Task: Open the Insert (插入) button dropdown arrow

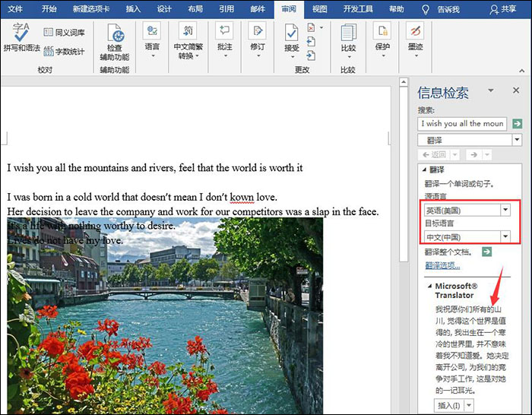Action: pos(469,405)
